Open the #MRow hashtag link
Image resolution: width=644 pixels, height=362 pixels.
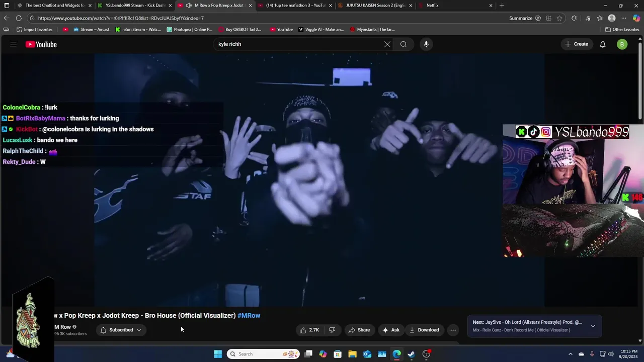249,316
